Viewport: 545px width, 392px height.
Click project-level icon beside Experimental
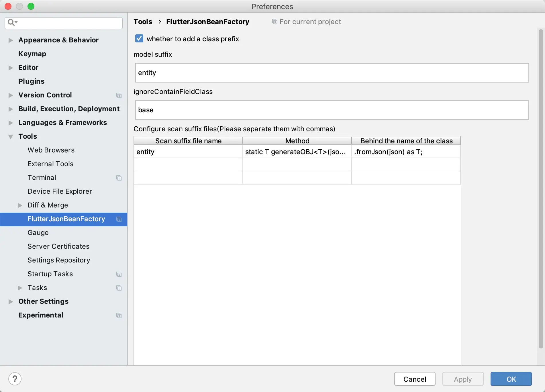pos(119,315)
